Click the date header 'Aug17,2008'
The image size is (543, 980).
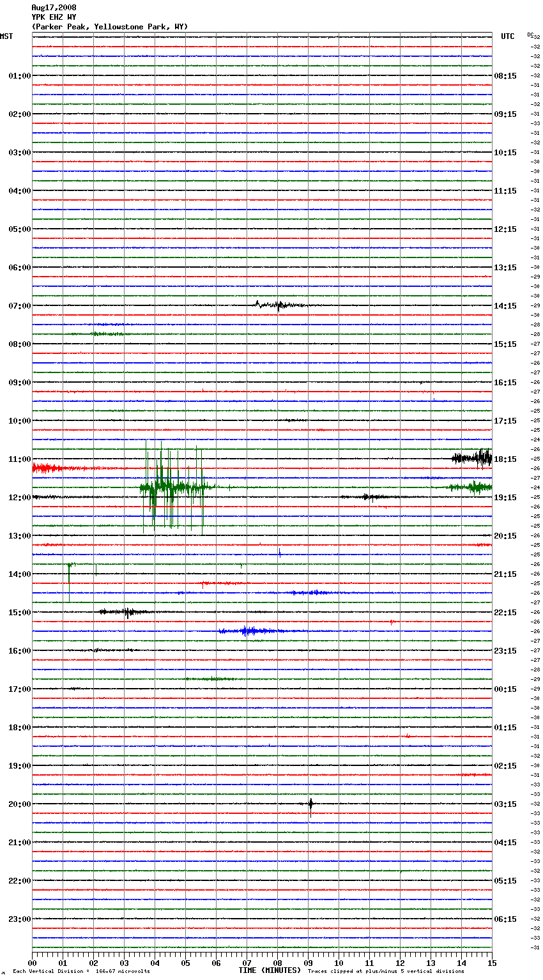click(x=54, y=8)
